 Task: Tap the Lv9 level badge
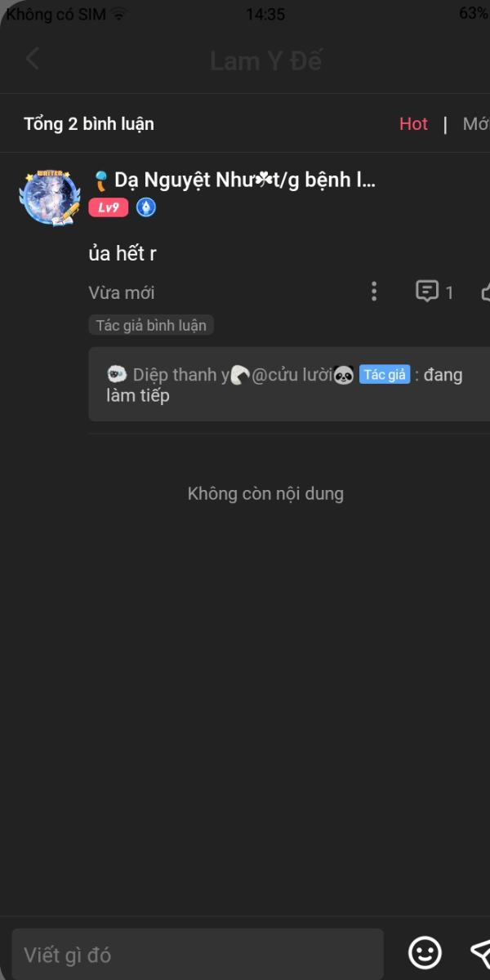[109, 207]
